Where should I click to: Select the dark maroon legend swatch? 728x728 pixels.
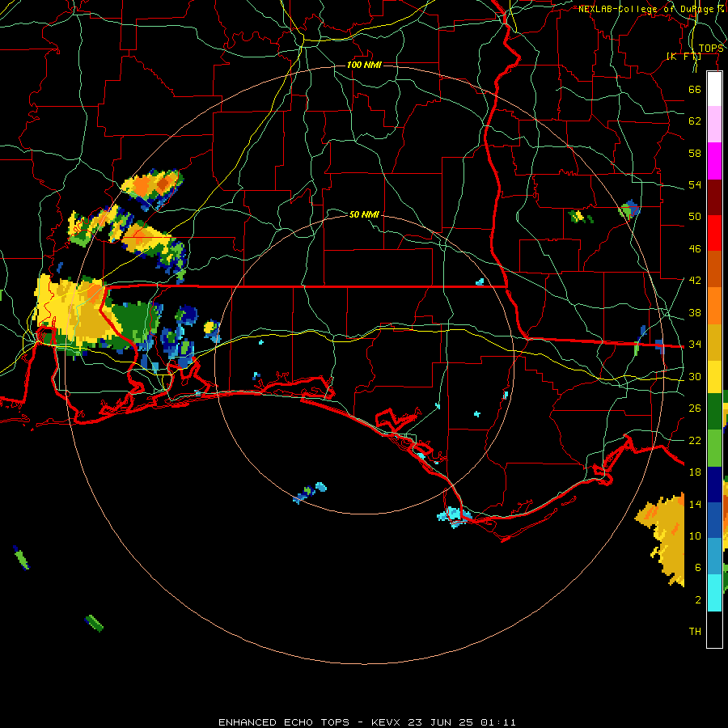[714, 197]
